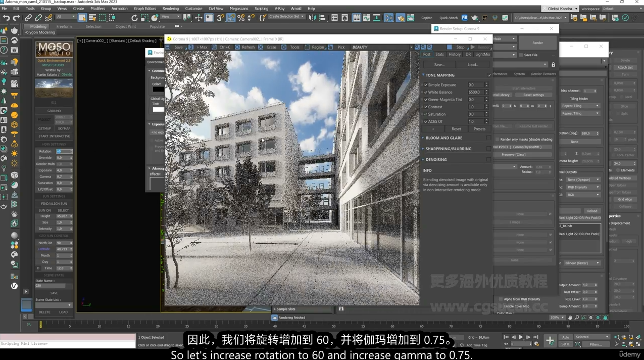
Task: Click the Play Animation button
Action: click(521, 337)
